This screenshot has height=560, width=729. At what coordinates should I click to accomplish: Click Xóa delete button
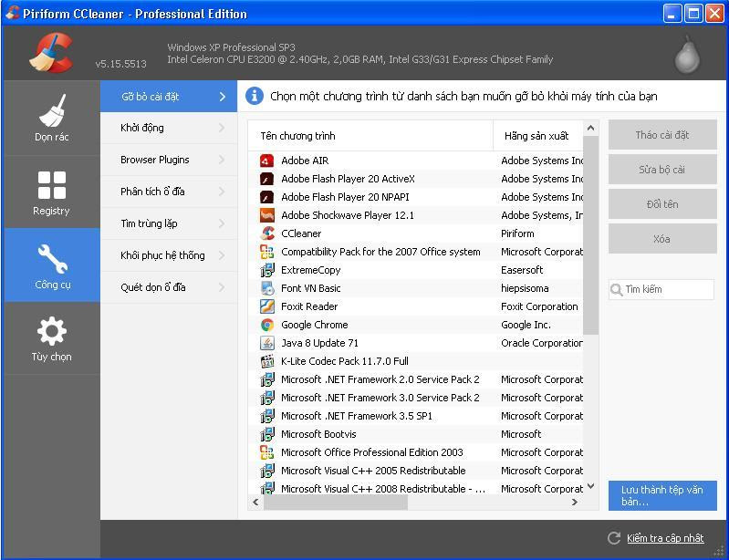(x=662, y=239)
